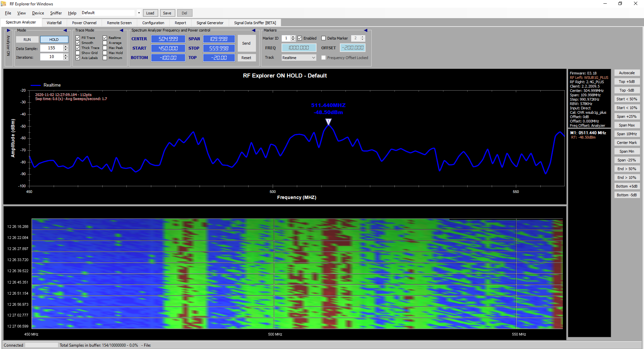This screenshot has height=349, width=644.
Task: Click the Autoscale button
Action: click(627, 73)
